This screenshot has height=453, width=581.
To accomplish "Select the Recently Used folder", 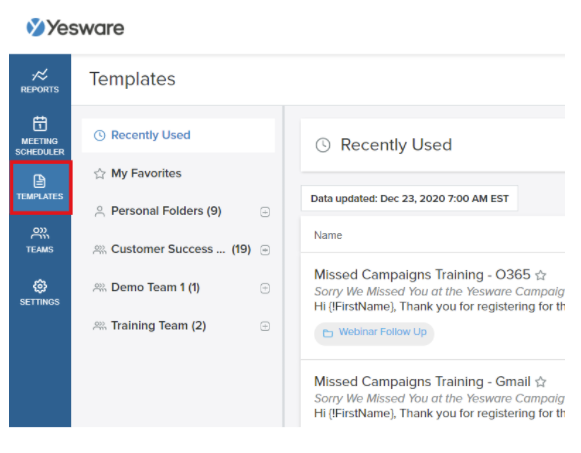I will tap(178, 135).
